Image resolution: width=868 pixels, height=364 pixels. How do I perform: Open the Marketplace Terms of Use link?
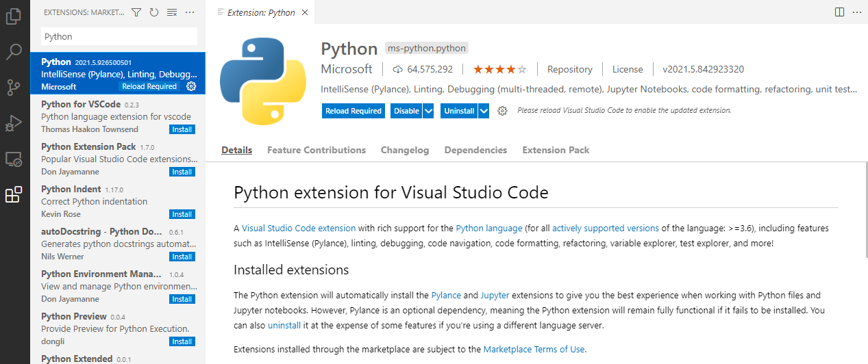534,349
